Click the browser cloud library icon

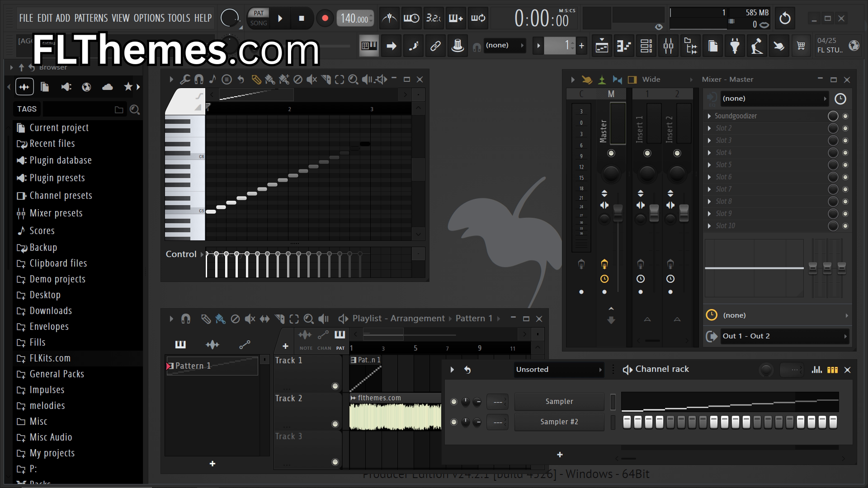[108, 87]
